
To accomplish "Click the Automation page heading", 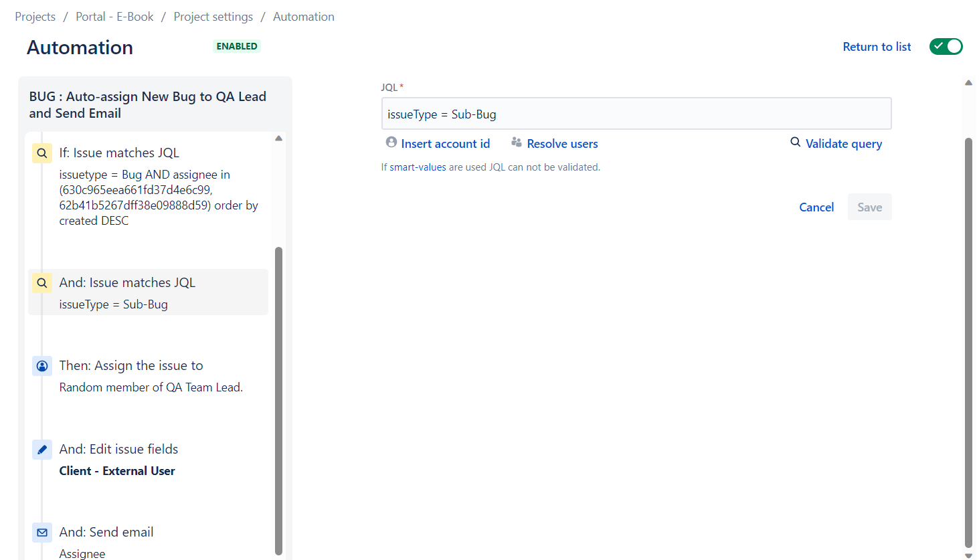I will (x=80, y=48).
